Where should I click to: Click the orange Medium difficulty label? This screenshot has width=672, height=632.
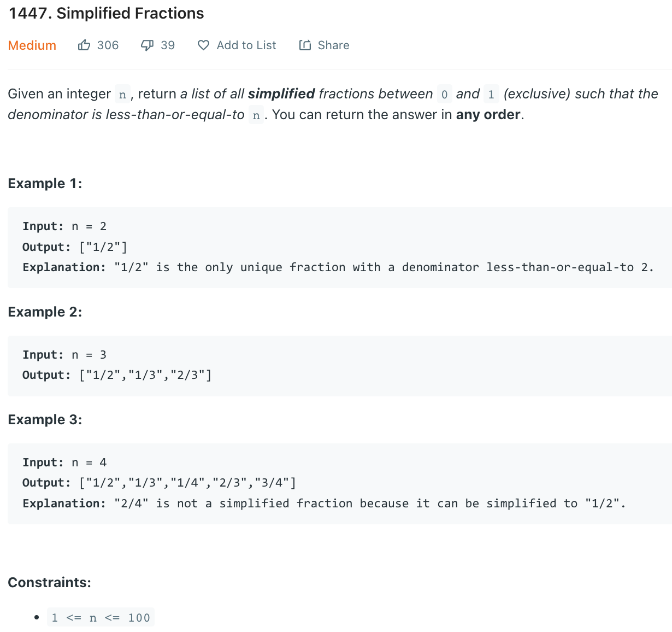click(32, 45)
